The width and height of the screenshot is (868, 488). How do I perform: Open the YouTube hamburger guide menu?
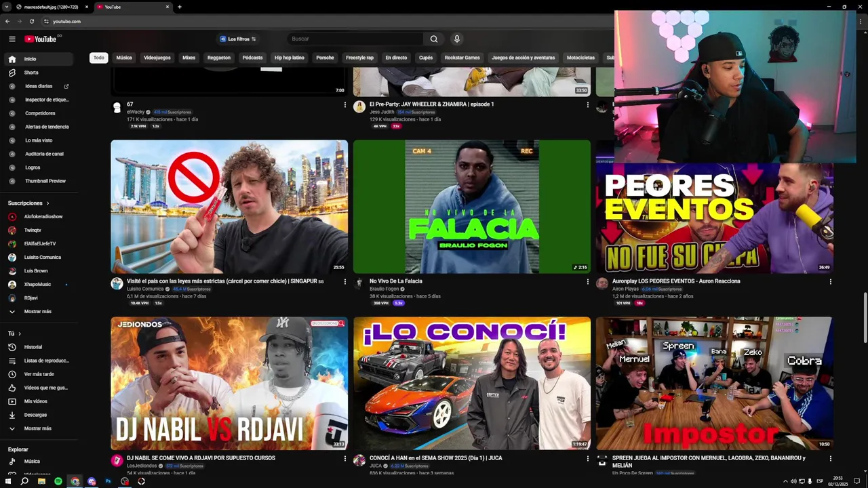12,39
